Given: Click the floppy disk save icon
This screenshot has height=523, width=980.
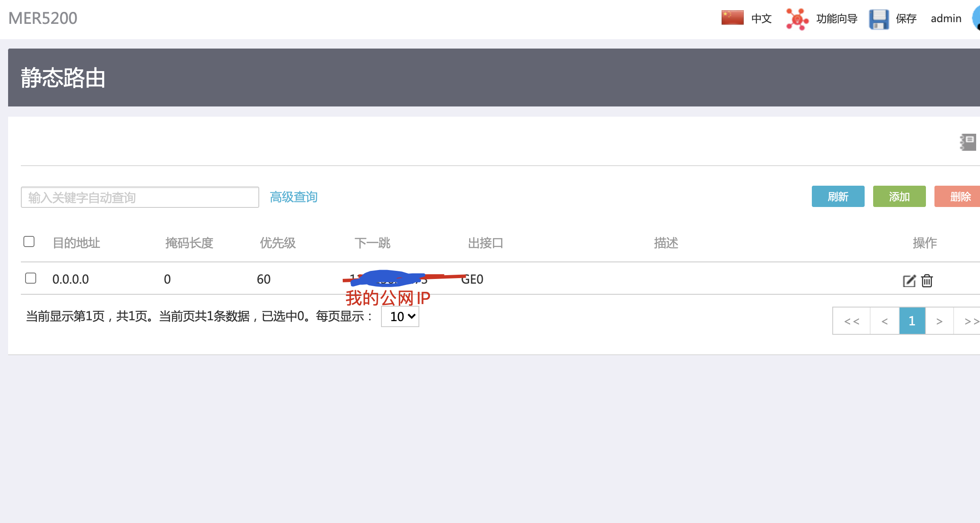Looking at the screenshot, I should point(879,19).
